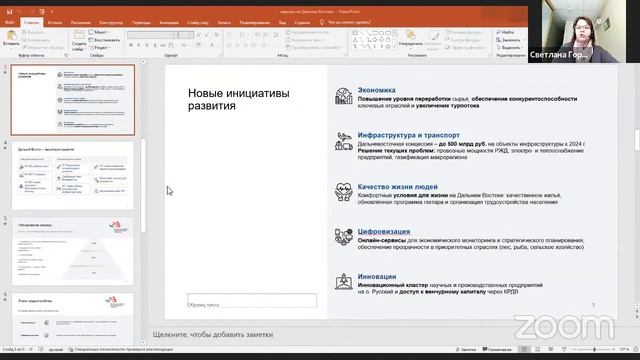The height and width of the screenshot is (360, 640).
Task: Click the zoom slider in the status bar
Action: tap(594, 349)
